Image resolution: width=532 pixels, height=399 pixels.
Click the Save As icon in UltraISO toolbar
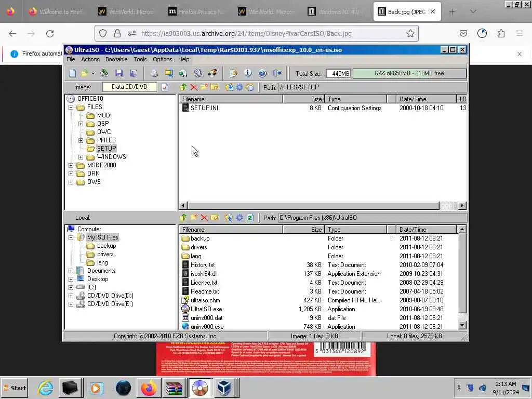click(x=134, y=73)
